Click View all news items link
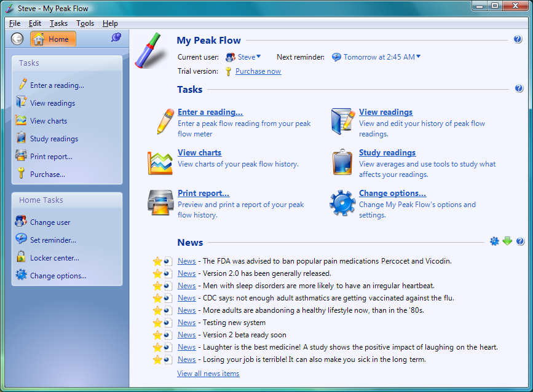 (x=208, y=374)
